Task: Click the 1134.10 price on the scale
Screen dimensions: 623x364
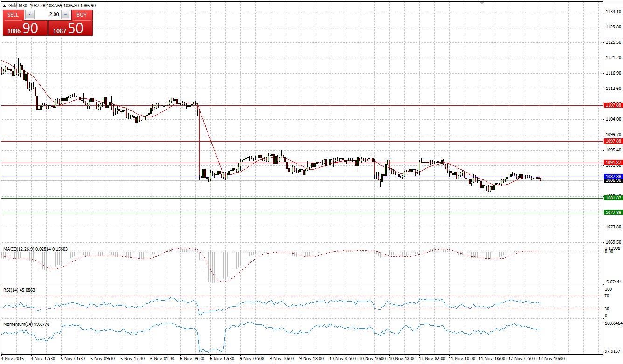Action: [x=612, y=12]
